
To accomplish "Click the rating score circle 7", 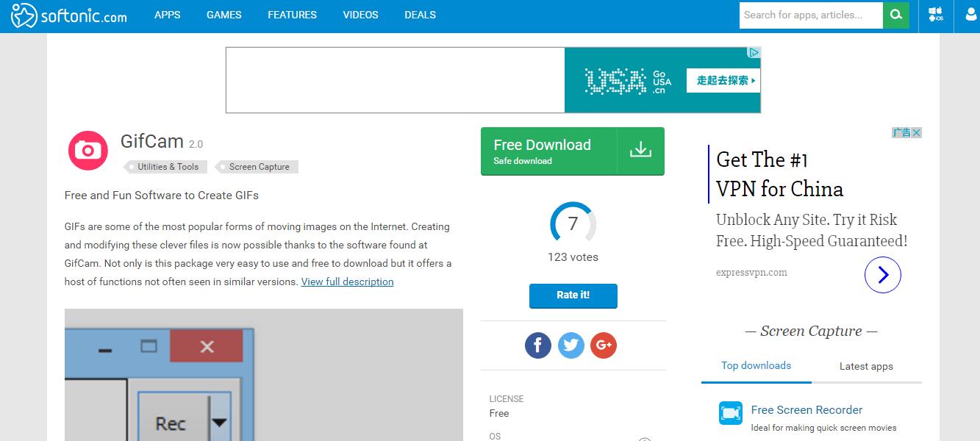I will pyautogui.click(x=573, y=223).
